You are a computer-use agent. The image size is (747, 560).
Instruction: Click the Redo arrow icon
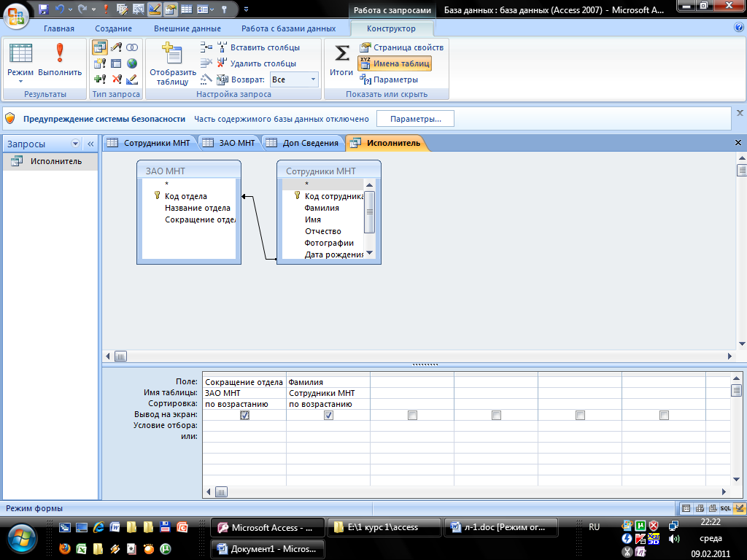click(x=82, y=9)
